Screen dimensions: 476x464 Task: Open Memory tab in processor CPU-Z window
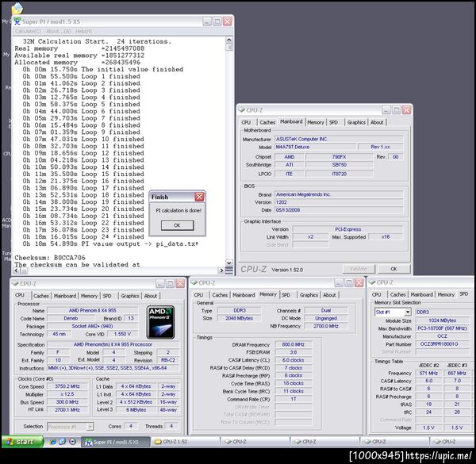[89, 296]
